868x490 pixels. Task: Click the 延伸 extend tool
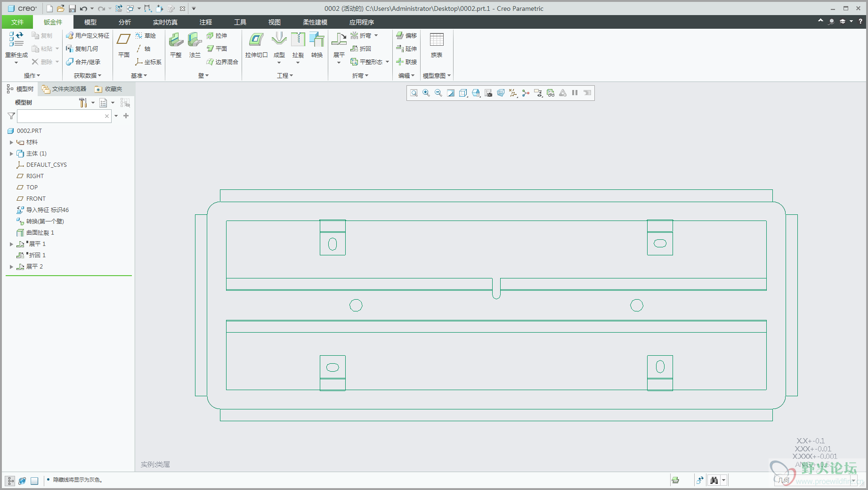tap(406, 49)
